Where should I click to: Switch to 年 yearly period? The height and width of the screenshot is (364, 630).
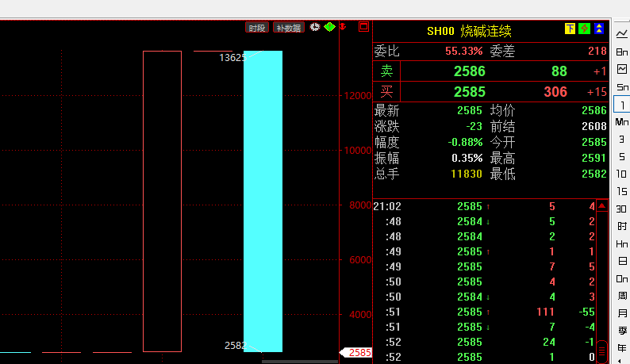tap(622, 348)
